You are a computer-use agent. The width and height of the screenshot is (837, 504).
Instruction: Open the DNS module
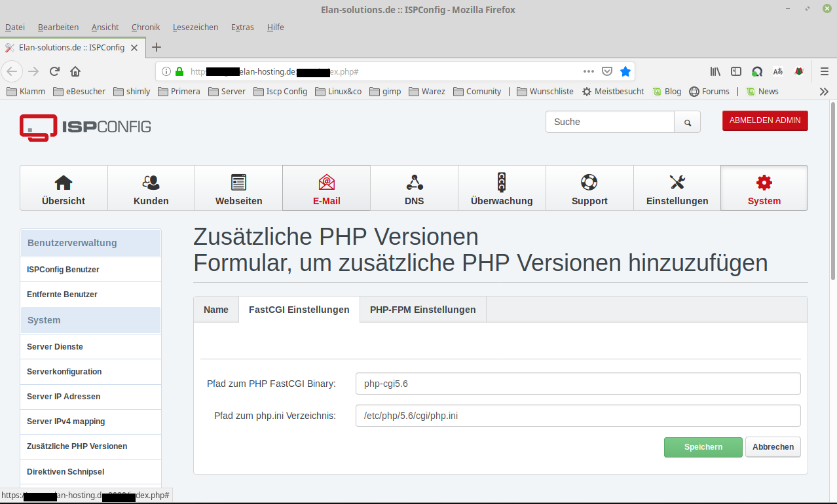414,188
